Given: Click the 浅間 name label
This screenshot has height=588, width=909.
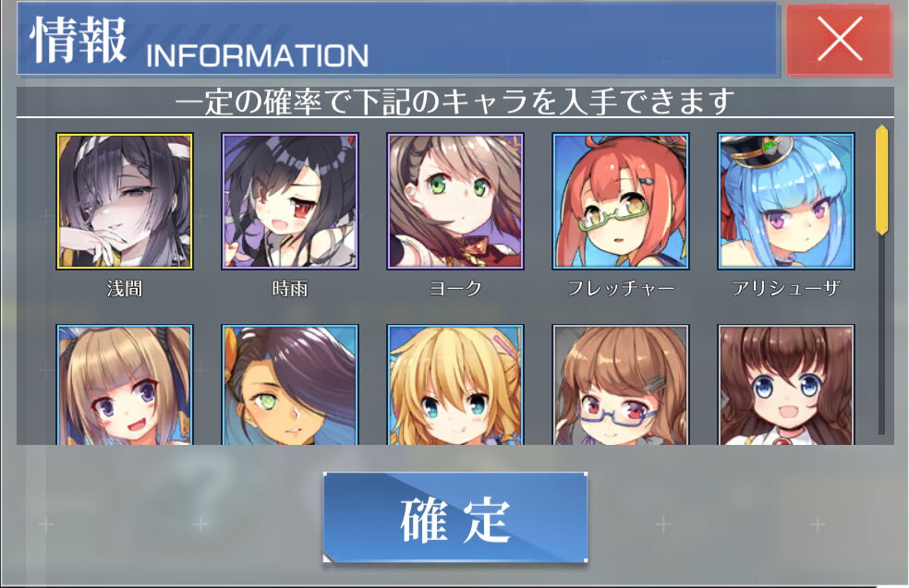Looking at the screenshot, I should tap(125, 288).
